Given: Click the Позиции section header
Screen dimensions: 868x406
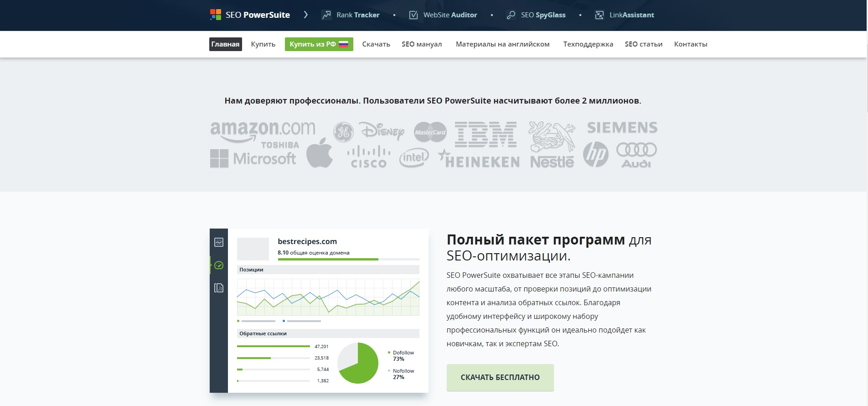Looking at the screenshot, I should [x=328, y=270].
